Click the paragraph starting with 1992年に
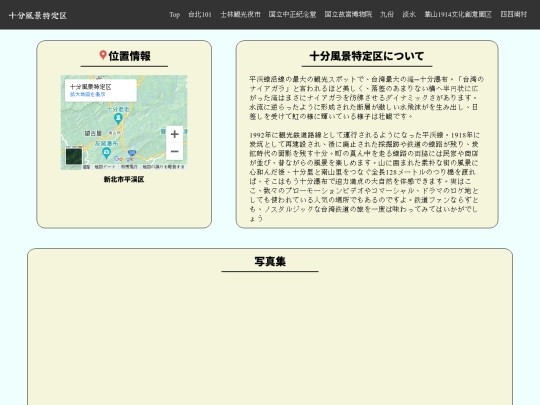 [365, 177]
